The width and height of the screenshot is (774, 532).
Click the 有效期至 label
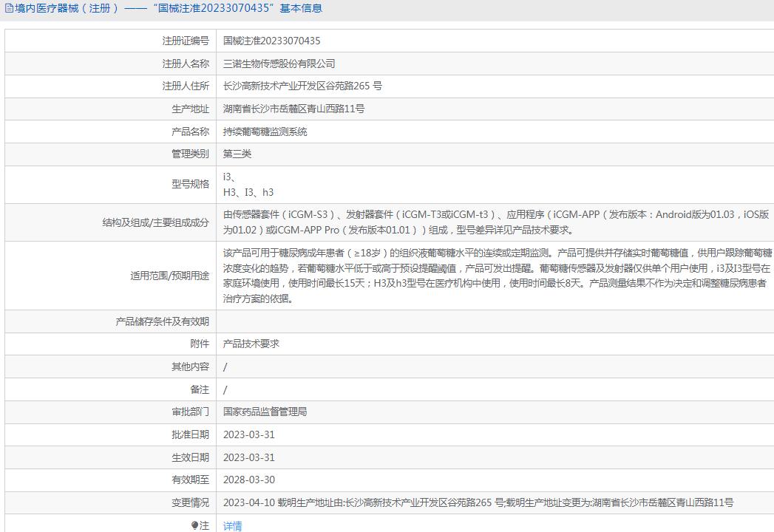coord(191,480)
